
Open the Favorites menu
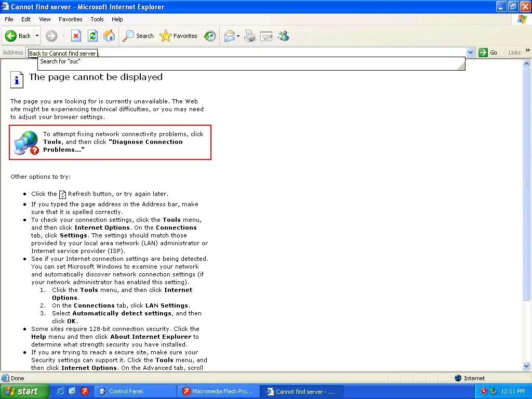70,19
